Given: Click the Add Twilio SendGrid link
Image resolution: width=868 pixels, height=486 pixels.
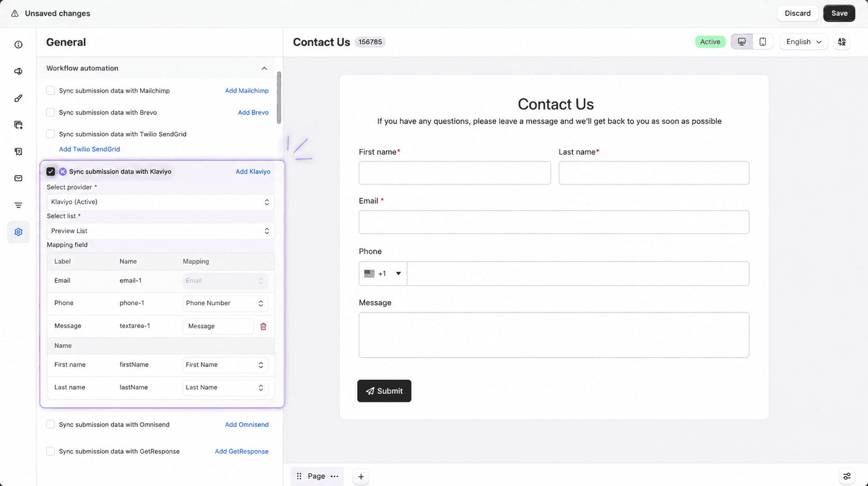Looking at the screenshot, I should (x=89, y=149).
